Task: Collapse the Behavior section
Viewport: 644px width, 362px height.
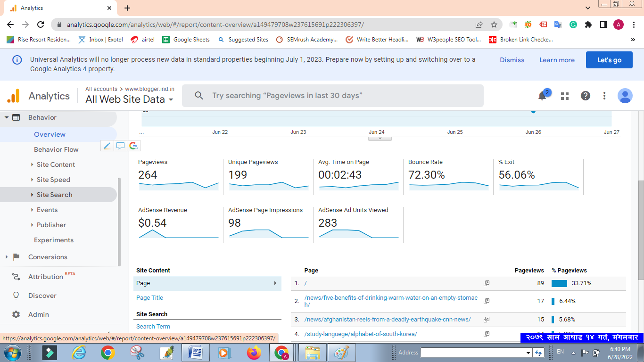Action: (x=7, y=117)
